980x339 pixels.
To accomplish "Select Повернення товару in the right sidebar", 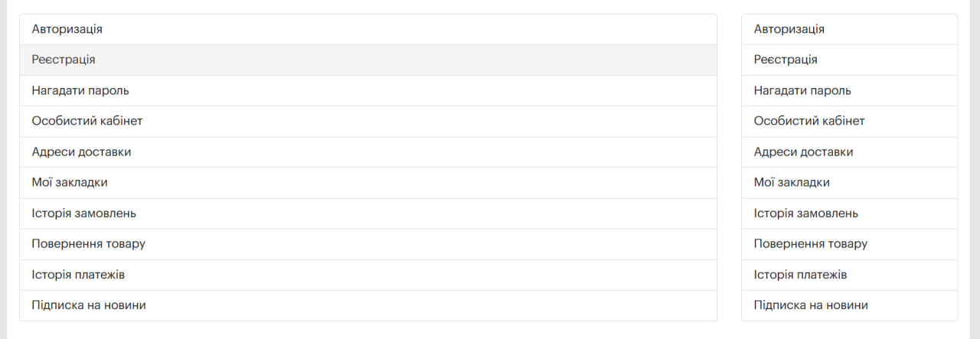I will pyautogui.click(x=811, y=244).
